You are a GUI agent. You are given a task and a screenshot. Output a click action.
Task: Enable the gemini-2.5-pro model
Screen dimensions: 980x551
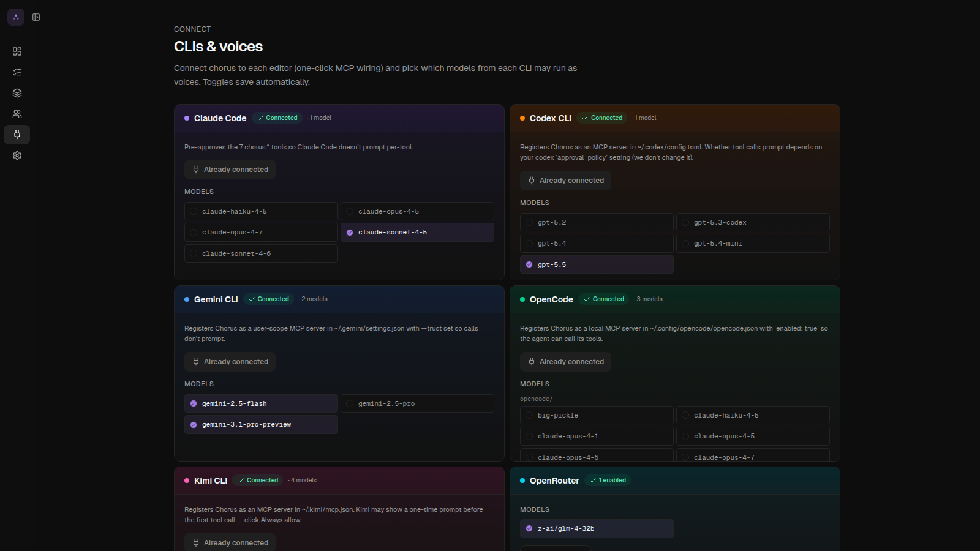pyautogui.click(x=417, y=403)
